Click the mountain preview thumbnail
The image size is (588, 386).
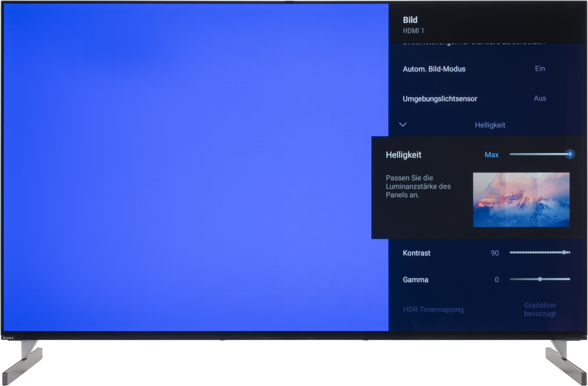[x=521, y=200]
